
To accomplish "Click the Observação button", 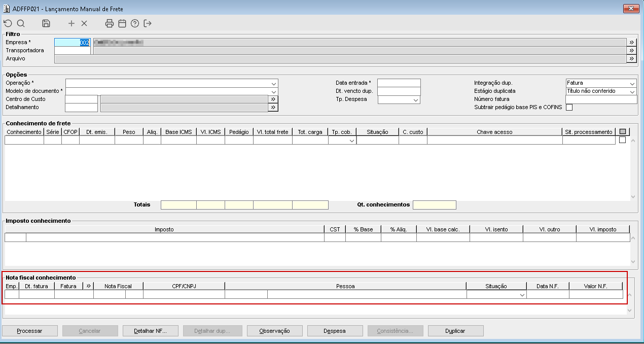I will 274,331.
